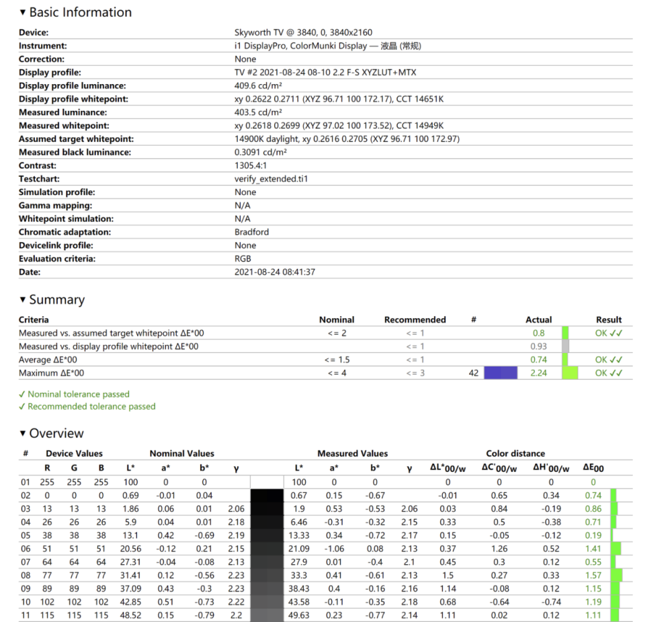Click the 'Measured Values' header in Overview
The image size is (672, 622).
(352, 453)
